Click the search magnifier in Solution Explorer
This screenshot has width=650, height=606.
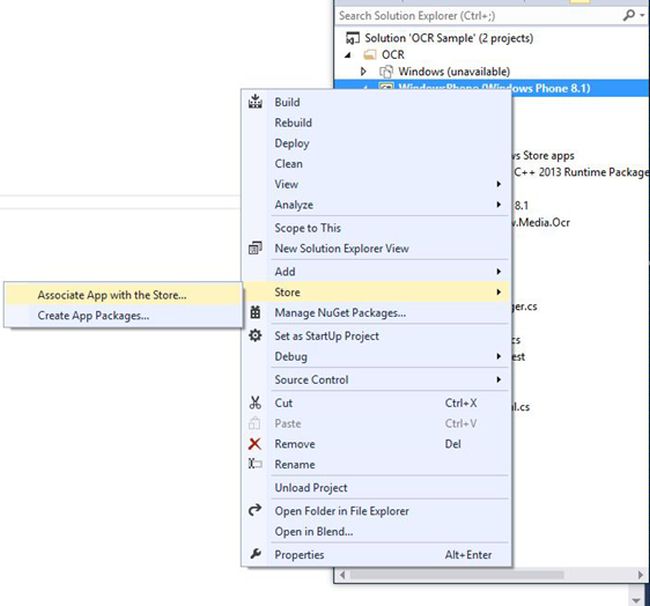(x=629, y=16)
